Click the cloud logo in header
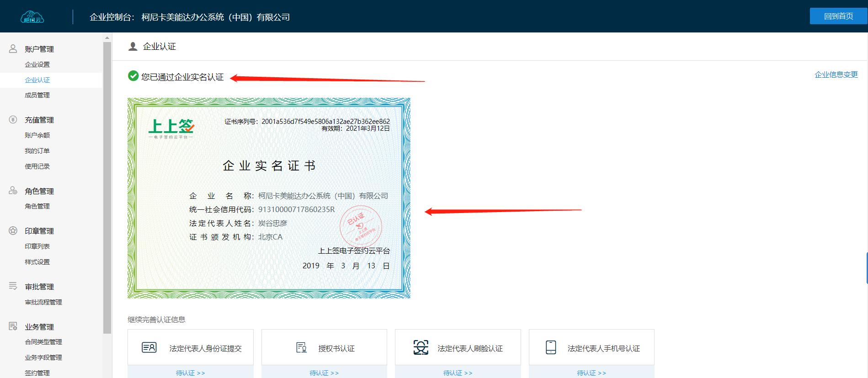Viewport: 868px width, 378px height. pyautogui.click(x=32, y=17)
